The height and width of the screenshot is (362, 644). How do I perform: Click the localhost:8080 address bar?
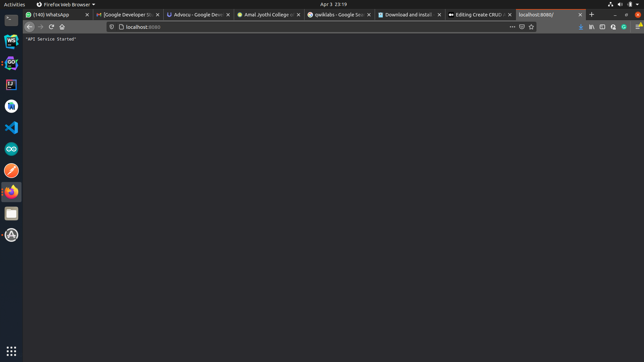[x=302, y=27]
